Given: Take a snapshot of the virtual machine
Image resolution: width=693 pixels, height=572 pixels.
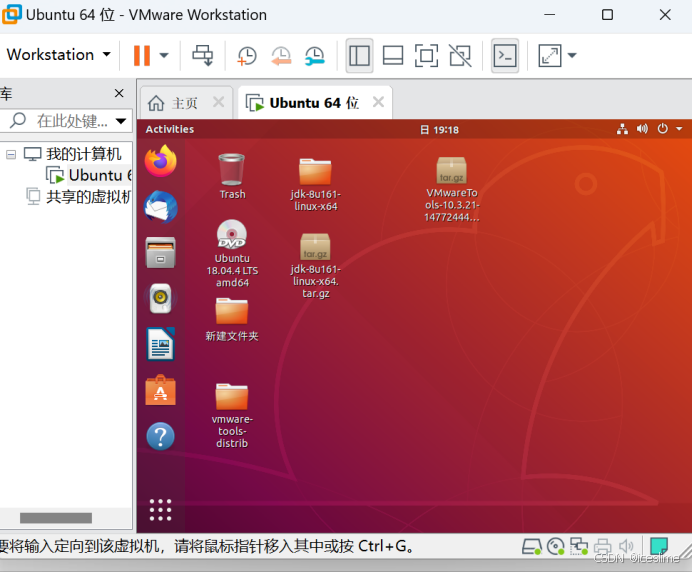Looking at the screenshot, I should coord(247,56).
